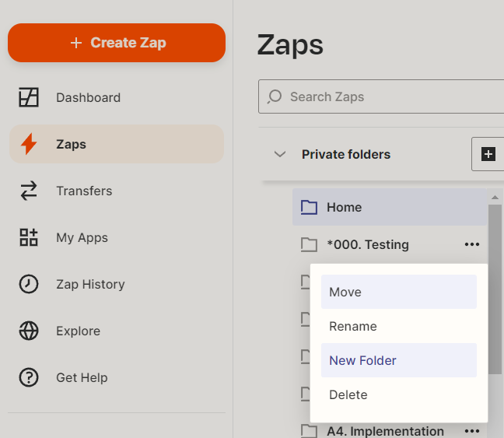Viewport: 504px width, 438px height.
Task: Click the Explore globe icon
Action: (x=29, y=331)
